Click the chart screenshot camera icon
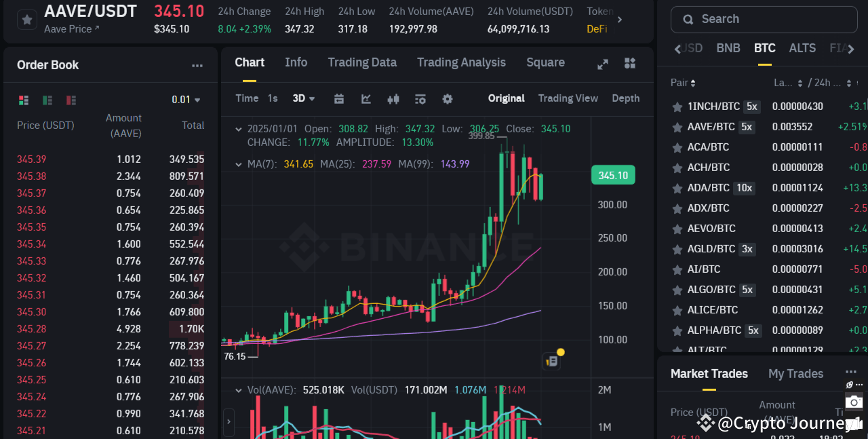This screenshot has height=439, width=868. [853, 402]
